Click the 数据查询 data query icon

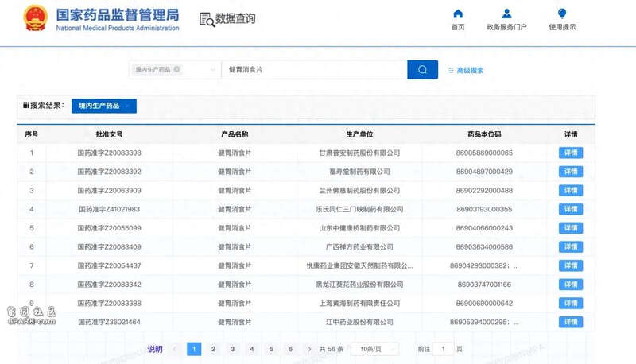click(207, 20)
